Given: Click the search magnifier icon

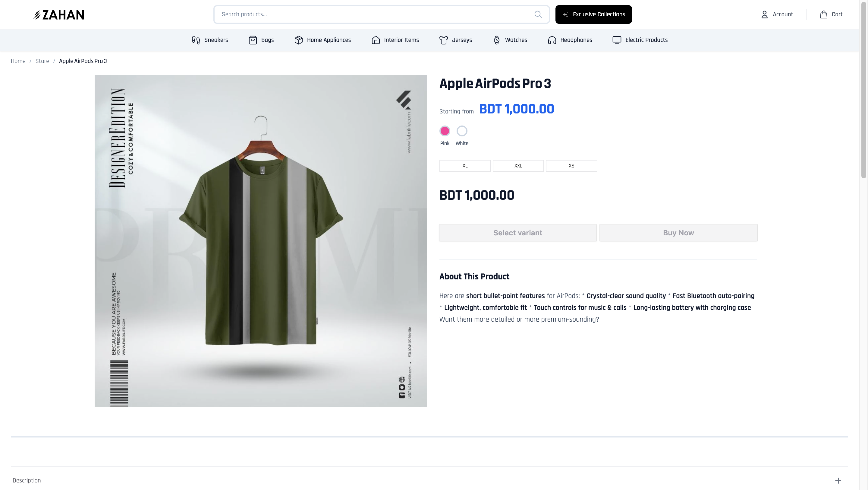Looking at the screenshot, I should [x=538, y=14].
